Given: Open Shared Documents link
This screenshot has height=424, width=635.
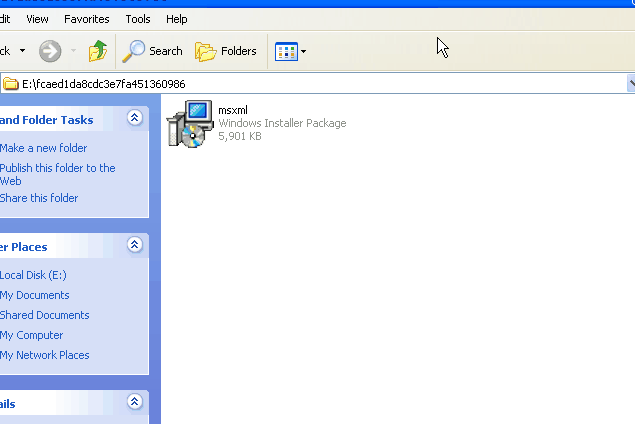Looking at the screenshot, I should pyautogui.click(x=45, y=315).
